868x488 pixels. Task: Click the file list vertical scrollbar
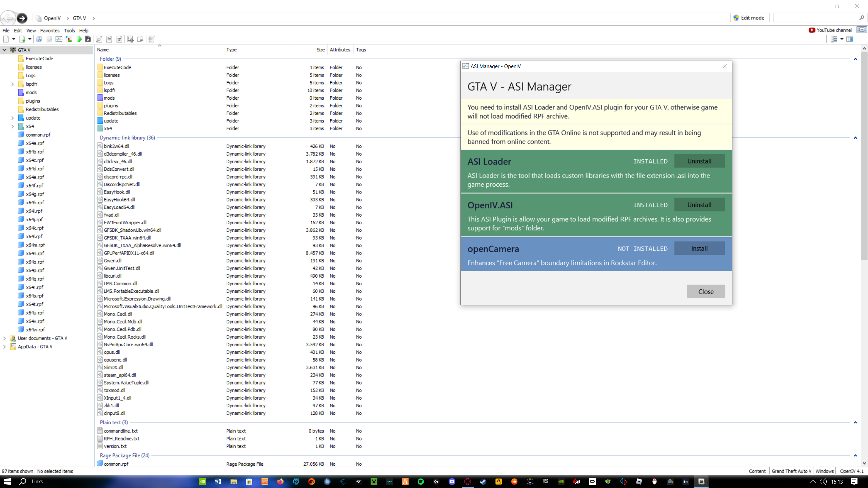(864, 156)
